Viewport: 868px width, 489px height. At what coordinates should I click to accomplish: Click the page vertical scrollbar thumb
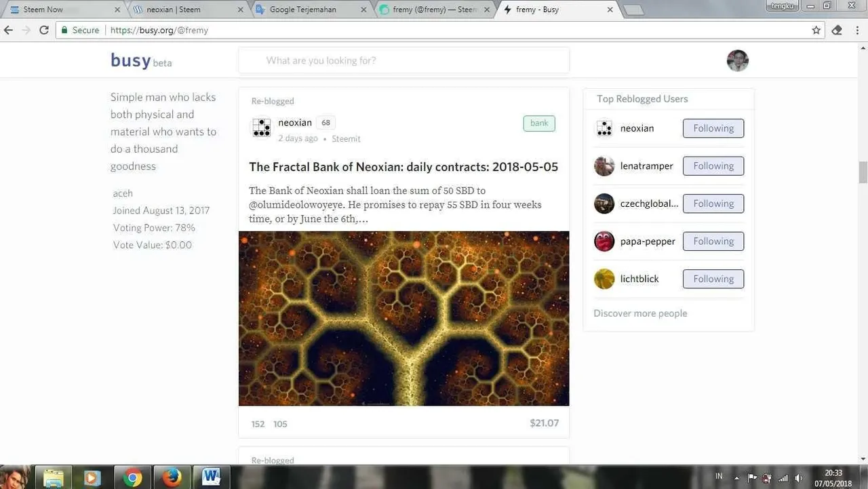click(863, 172)
